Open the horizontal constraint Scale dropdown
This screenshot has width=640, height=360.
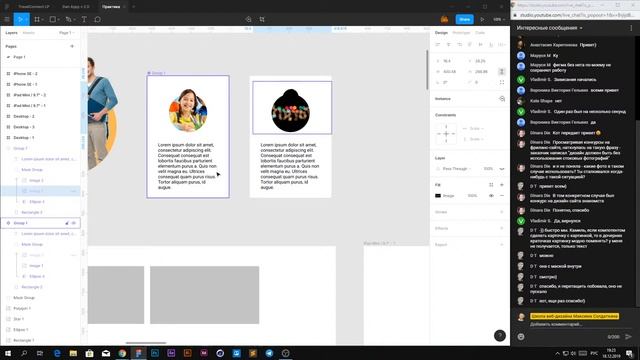pyautogui.click(x=476, y=129)
